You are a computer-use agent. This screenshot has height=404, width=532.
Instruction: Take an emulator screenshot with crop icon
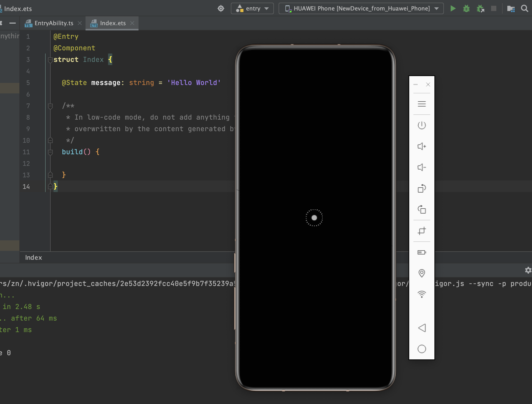pos(422,231)
